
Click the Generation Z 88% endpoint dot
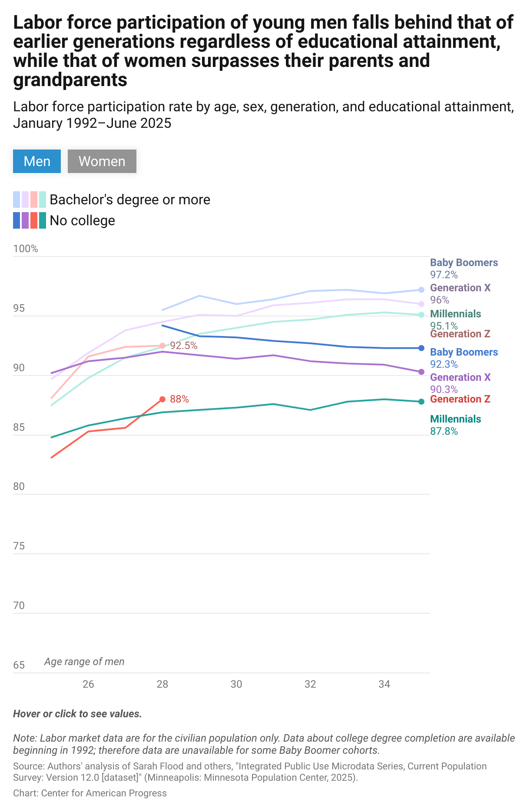pos(162,398)
